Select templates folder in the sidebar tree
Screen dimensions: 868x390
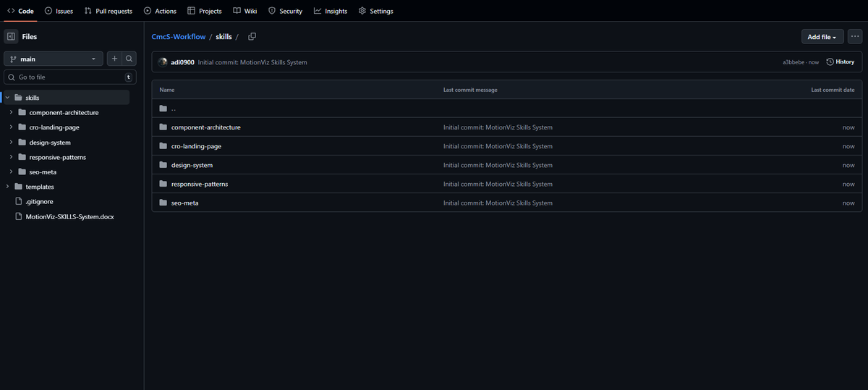(40, 187)
